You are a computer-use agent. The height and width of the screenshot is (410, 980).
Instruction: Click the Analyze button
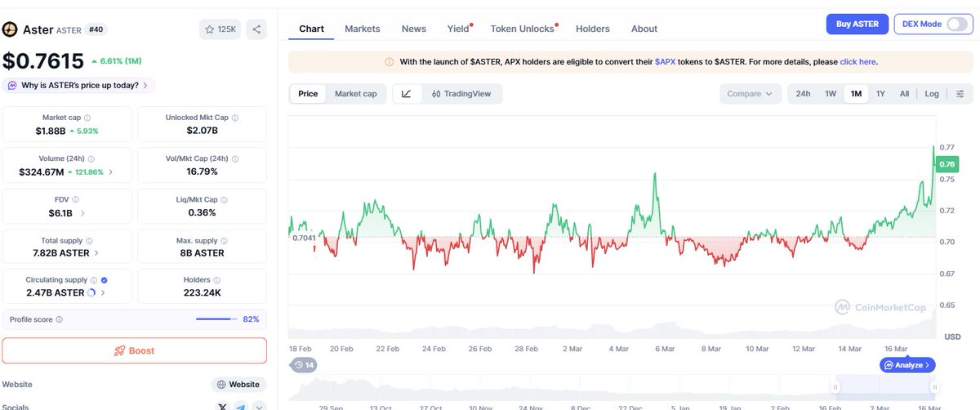tap(907, 365)
